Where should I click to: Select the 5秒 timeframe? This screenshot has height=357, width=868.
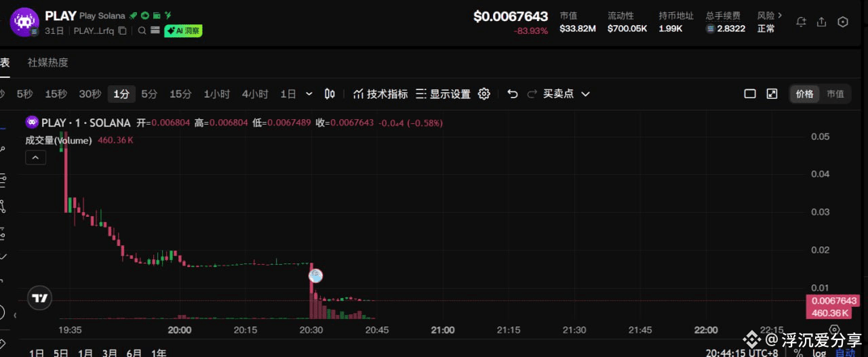tap(24, 94)
